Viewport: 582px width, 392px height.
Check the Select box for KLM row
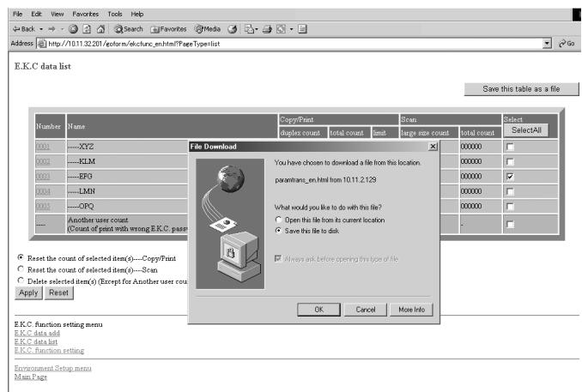tap(511, 162)
